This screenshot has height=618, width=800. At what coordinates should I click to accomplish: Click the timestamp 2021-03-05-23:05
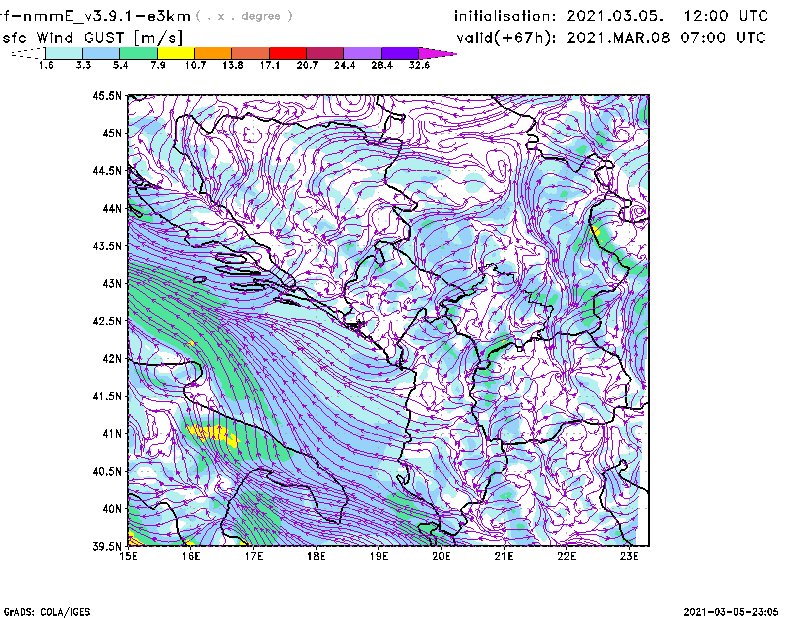(731, 612)
